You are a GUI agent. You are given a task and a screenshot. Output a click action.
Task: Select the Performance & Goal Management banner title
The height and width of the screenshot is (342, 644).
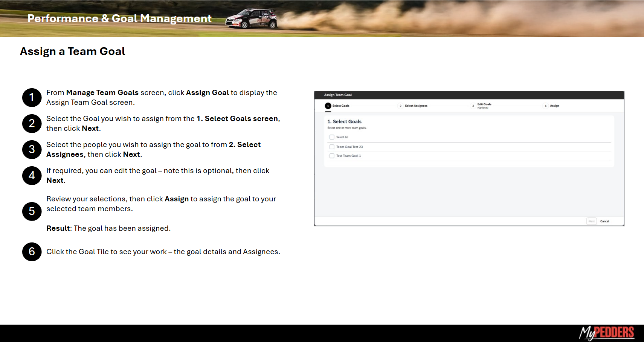click(x=119, y=18)
